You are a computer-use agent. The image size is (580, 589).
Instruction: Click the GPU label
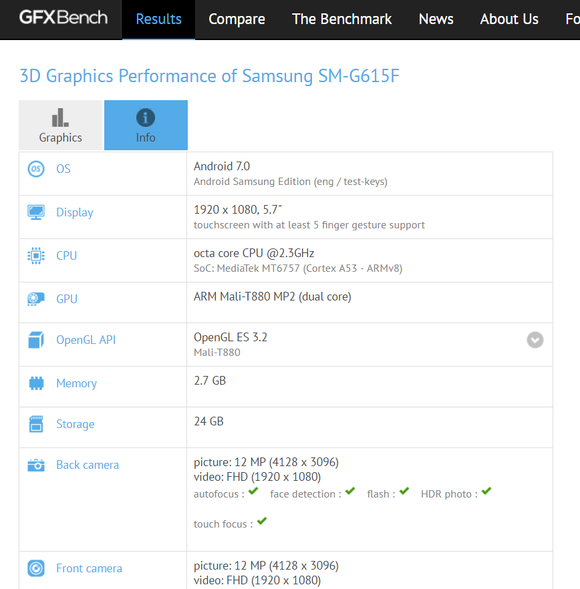coord(66,299)
